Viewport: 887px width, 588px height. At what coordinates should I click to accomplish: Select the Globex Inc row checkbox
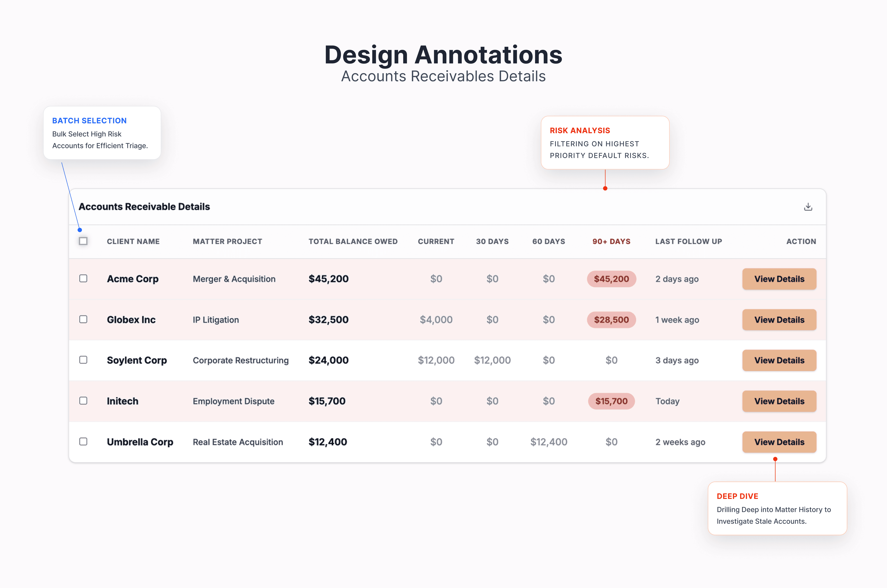83,320
